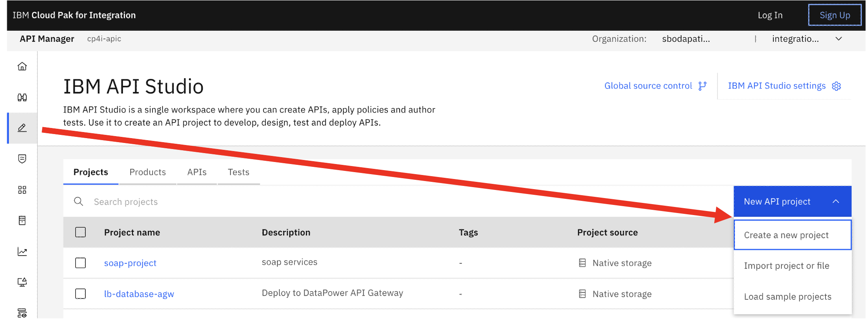Click the 'soap services' description cell
This screenshot has width=868, height=324.
(290, 262)
